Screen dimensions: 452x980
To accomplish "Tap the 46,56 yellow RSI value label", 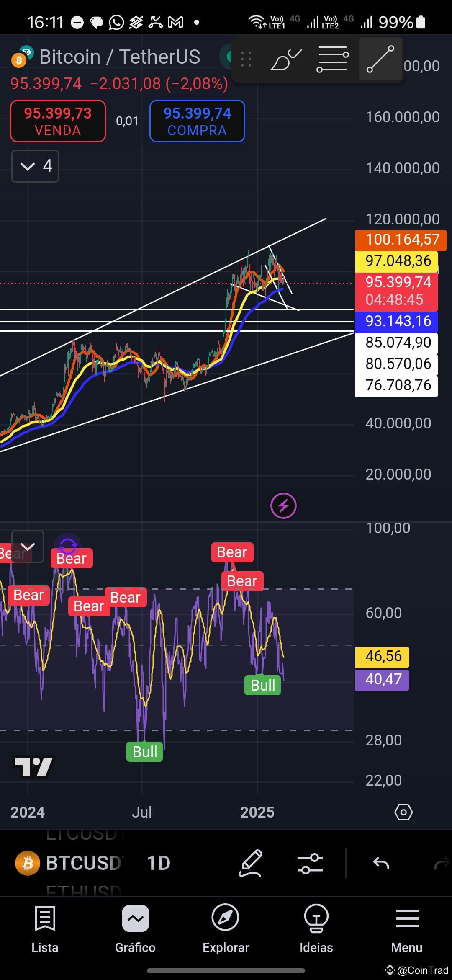I will click(x=382, y=656).
